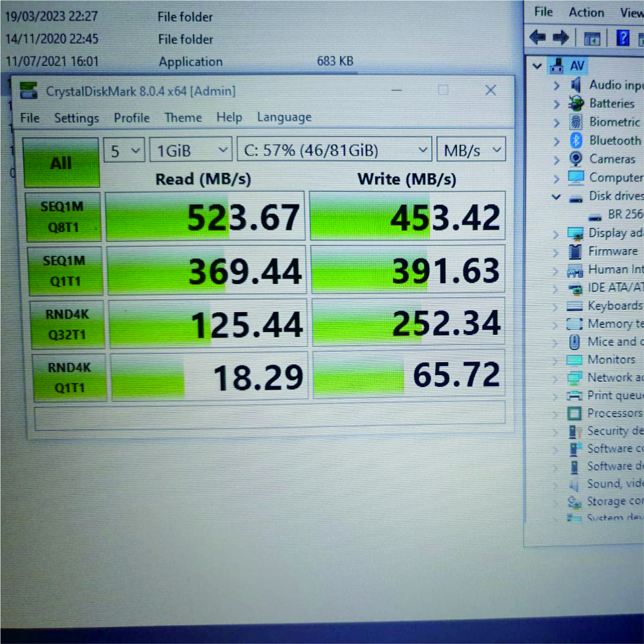Select the Storage controllers tree item
Image resolution: width=644 pixels, height=644 pixels.
pyautogui.click(x=605, y=502)
